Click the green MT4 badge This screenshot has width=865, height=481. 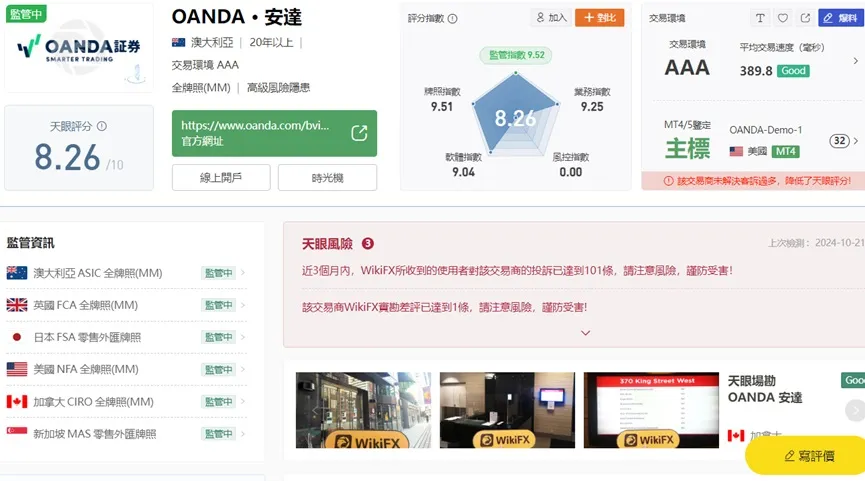tap(786, 151)
